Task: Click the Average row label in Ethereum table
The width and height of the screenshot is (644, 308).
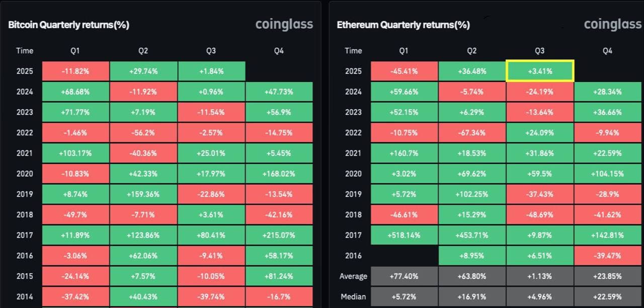Action: point(353,276)
